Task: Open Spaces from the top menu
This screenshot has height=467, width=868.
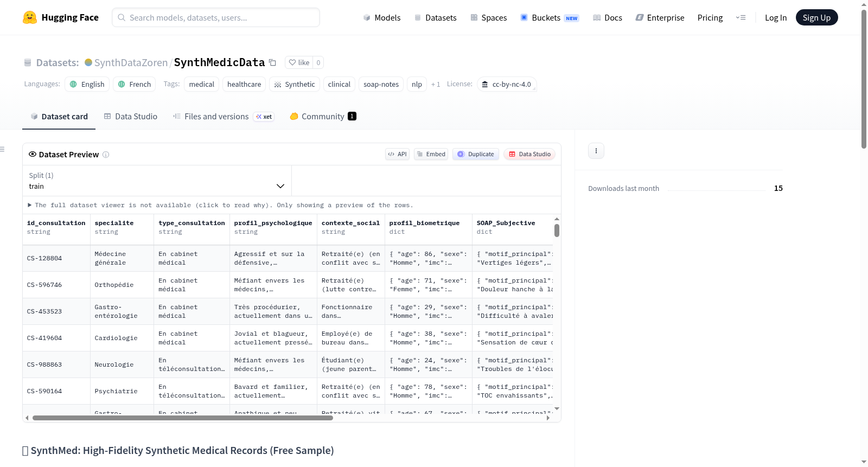Action: pyautogui.click(x=489, y=17)
